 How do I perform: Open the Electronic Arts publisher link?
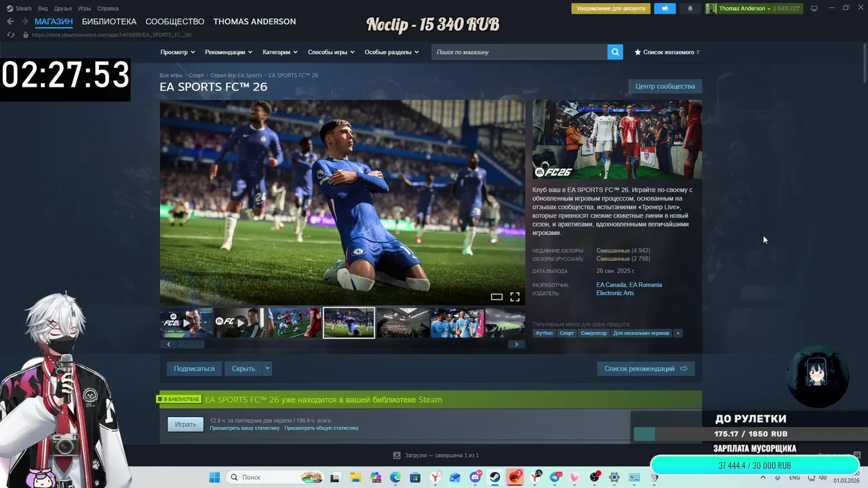pos(615,293)
